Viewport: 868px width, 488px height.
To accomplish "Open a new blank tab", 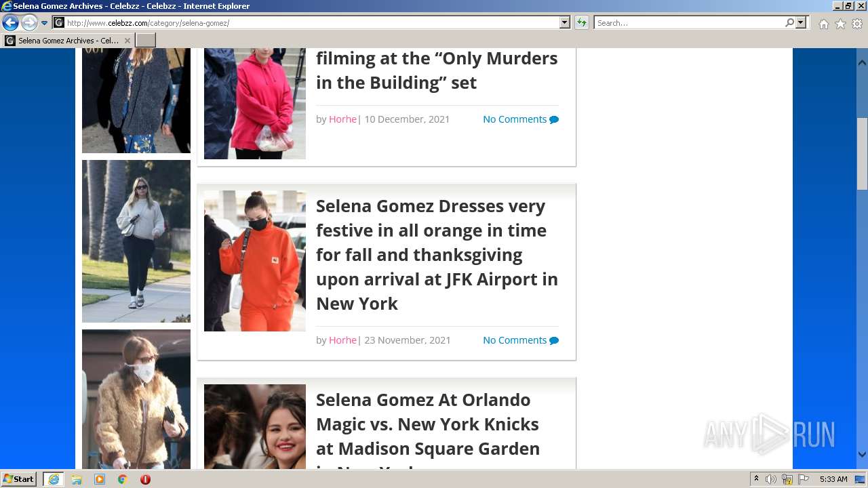I will tap(146, 41).
